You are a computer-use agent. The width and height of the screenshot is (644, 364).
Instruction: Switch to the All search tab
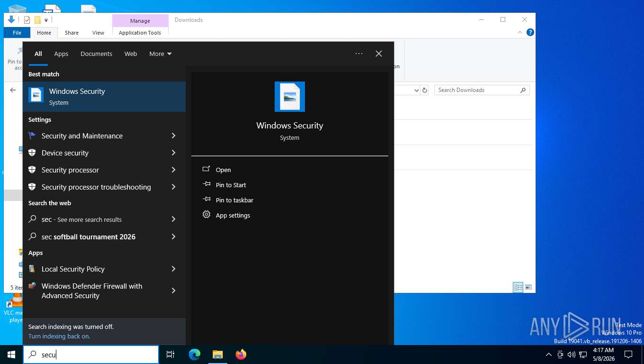tap(38, 54)
